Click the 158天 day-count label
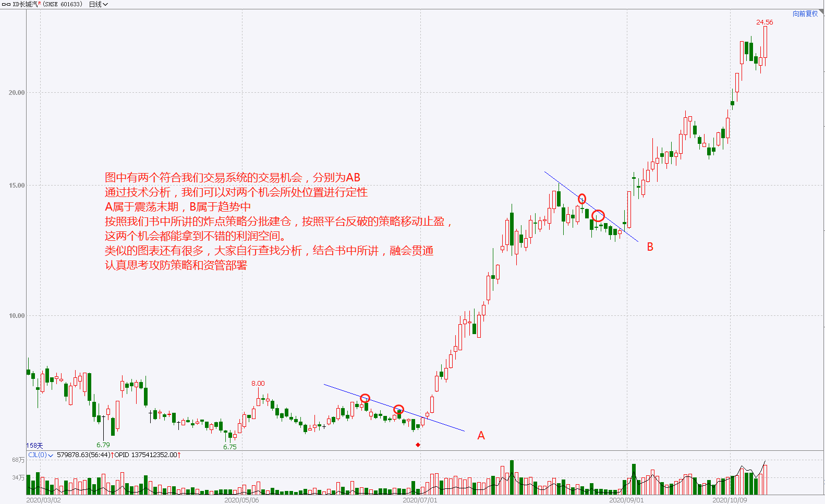The image size is (825, 504). 35,446
